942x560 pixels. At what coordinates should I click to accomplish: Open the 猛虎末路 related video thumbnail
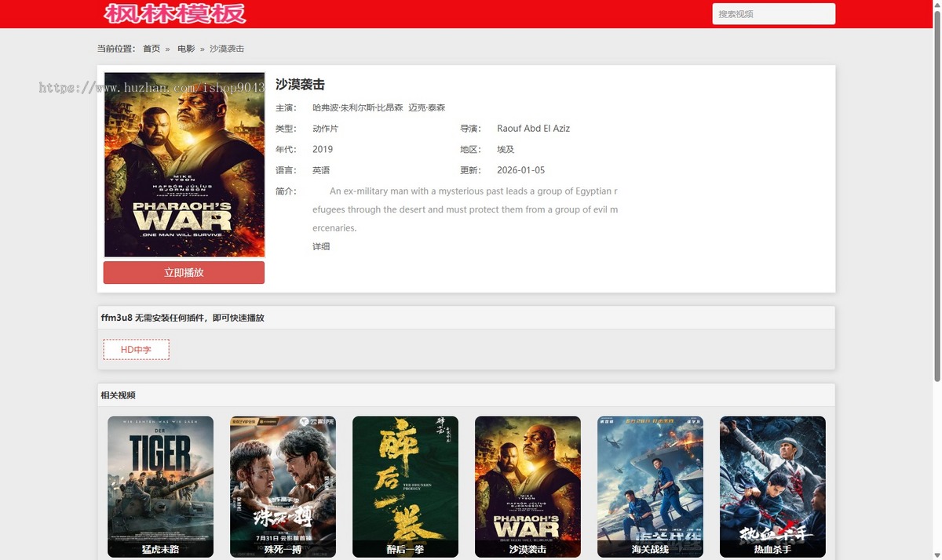(x=160, y=486)
